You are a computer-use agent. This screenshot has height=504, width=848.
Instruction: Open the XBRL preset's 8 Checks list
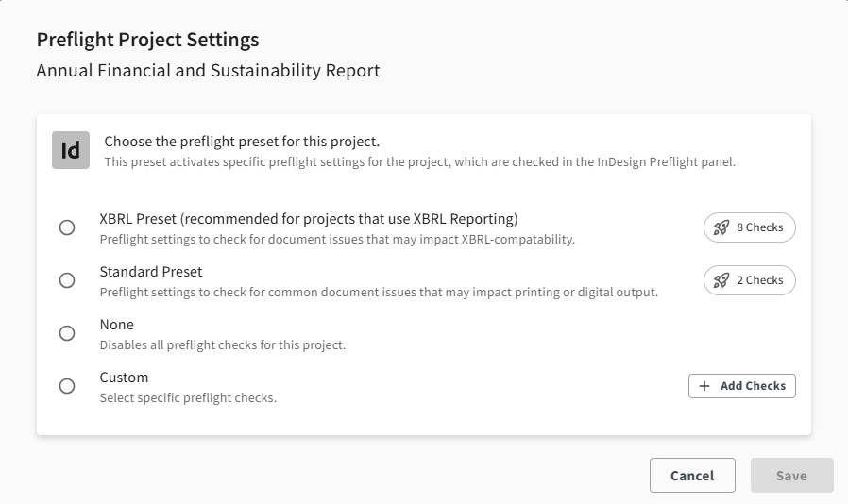point(750,227)
